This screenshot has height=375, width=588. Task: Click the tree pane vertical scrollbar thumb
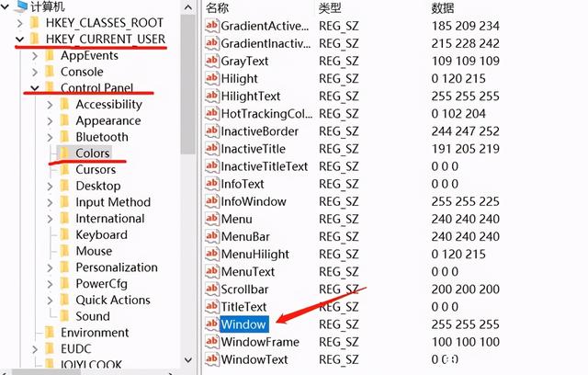[187, 85]
